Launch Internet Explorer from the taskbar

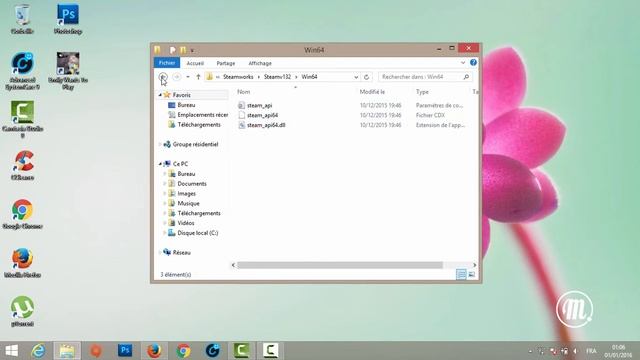(38, 351)
